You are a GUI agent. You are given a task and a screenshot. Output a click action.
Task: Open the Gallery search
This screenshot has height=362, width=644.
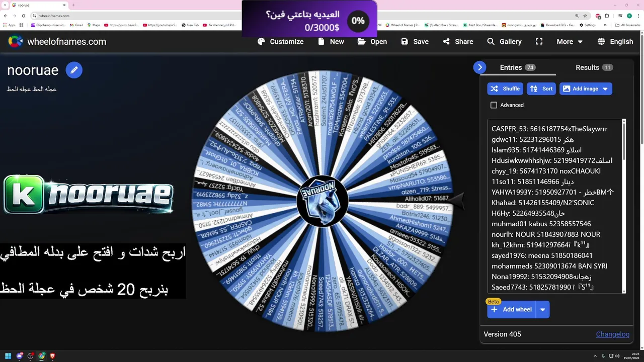coord(504,42)
